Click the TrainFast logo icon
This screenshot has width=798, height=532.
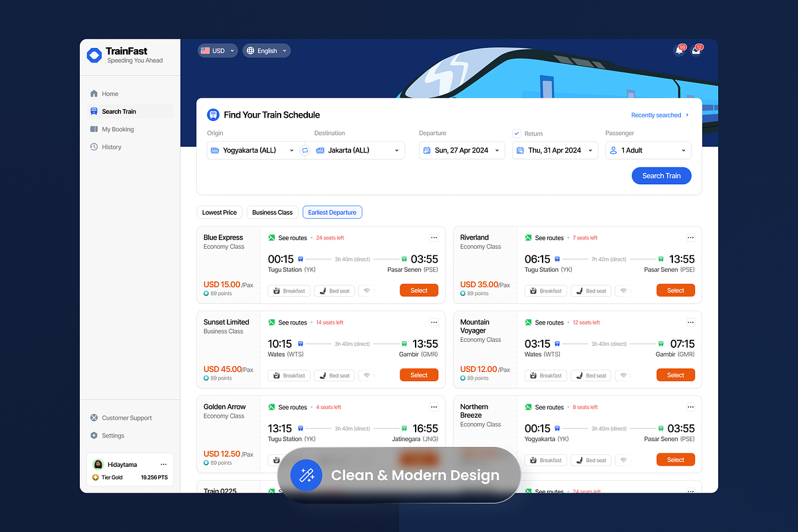[94, 55]
